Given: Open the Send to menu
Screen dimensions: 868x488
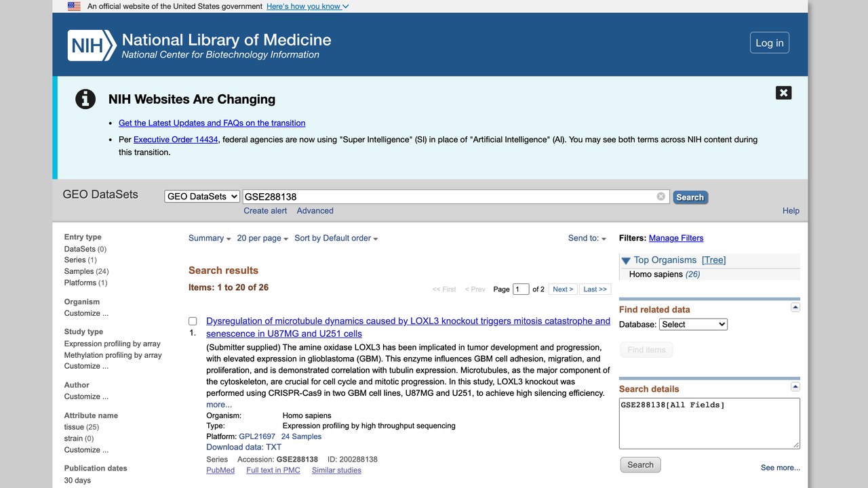Looking at the screenshot, I should pos(587,238).
